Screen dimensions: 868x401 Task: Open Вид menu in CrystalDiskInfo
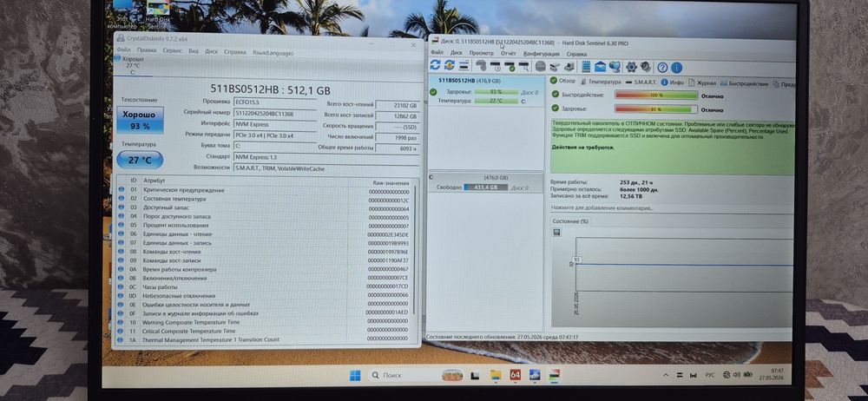tap(194, 51)
